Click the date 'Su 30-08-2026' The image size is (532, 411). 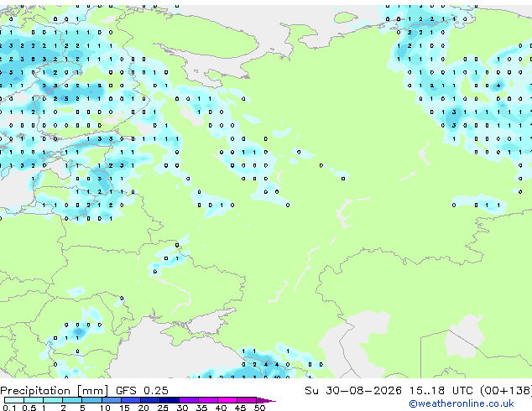click(x=353, y=391)
